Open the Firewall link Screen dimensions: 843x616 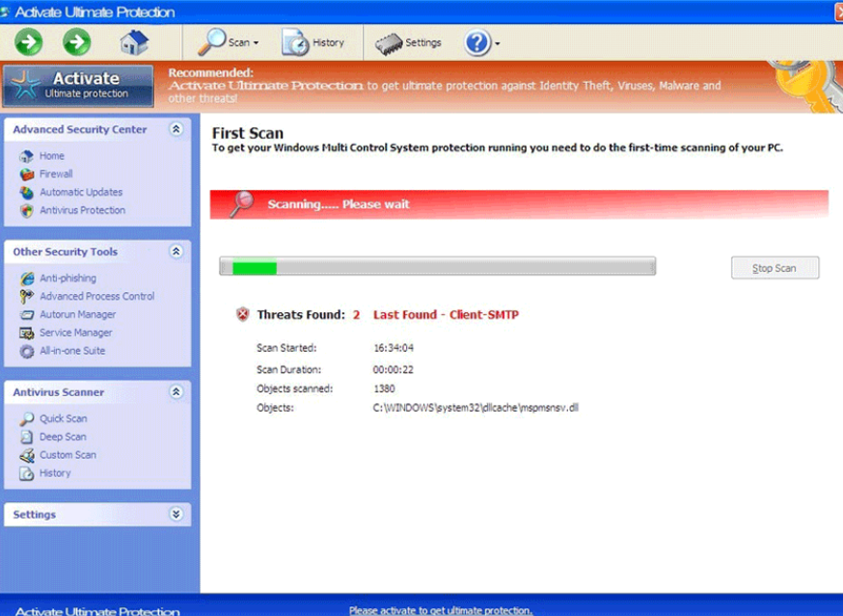tap(56, 174)
